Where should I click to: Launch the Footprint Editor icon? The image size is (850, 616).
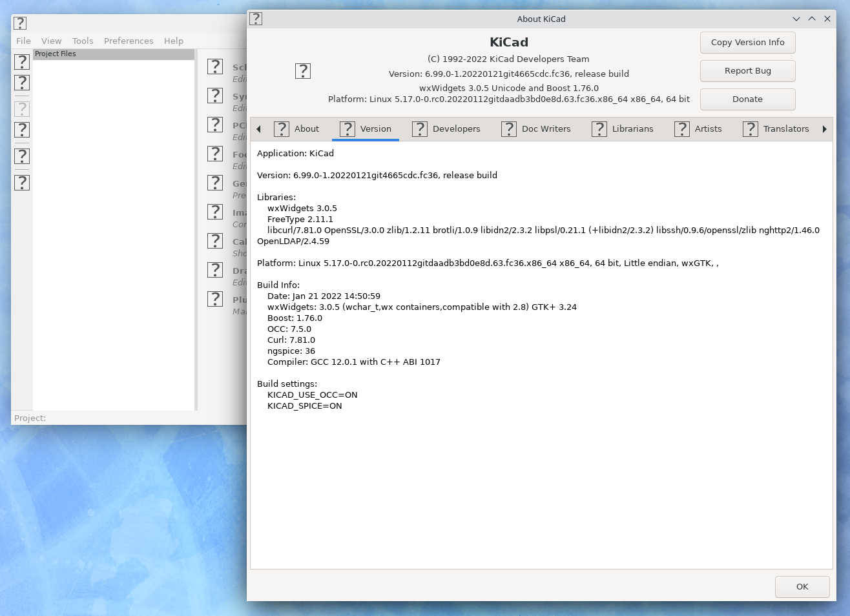[x=215, y=154]
